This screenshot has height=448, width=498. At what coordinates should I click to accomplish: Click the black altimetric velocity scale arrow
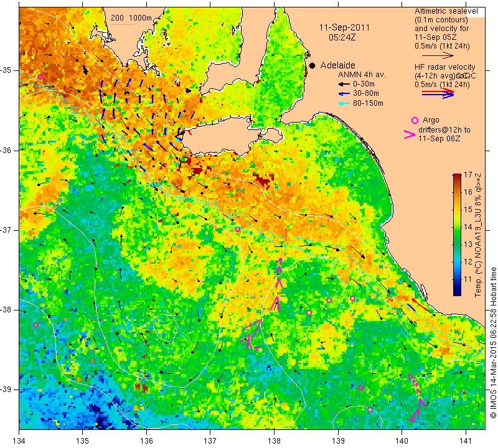click(438, 55)
